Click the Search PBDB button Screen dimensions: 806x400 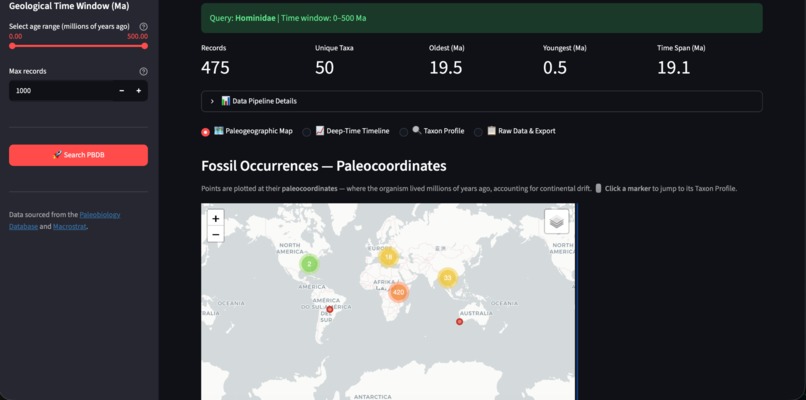(x=78, y=155)
